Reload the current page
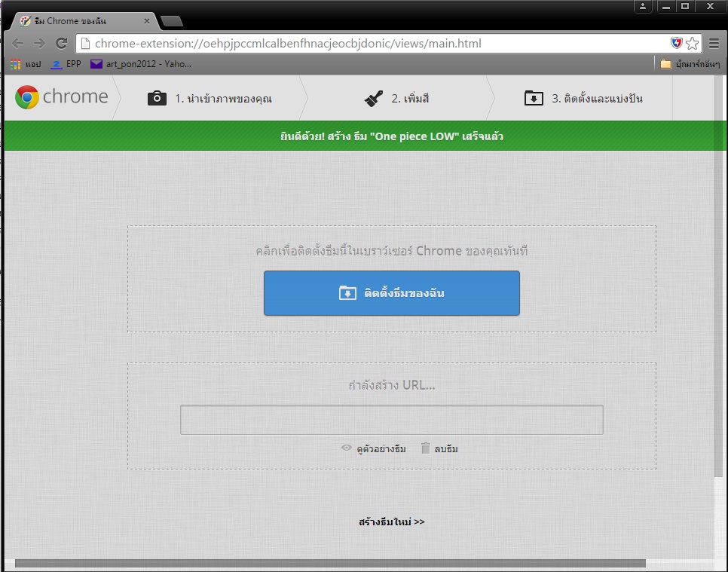This screenshot has height=572, width=728. (x=61, y=44)
